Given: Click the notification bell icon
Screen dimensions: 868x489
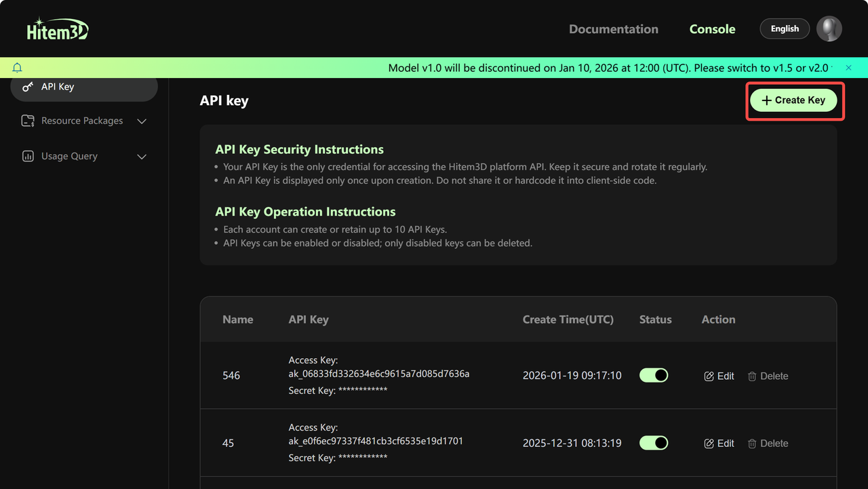Looking at the screenshot, I should (18, 68).
